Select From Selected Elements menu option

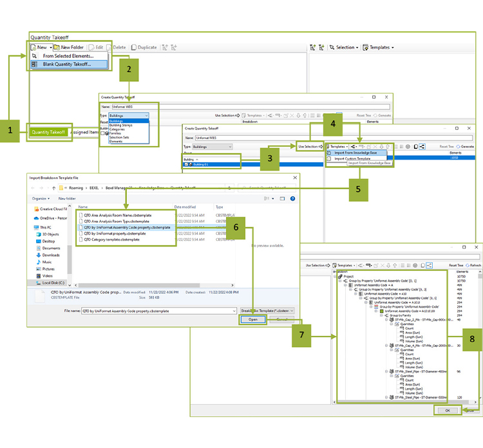[x=66, y=56]
